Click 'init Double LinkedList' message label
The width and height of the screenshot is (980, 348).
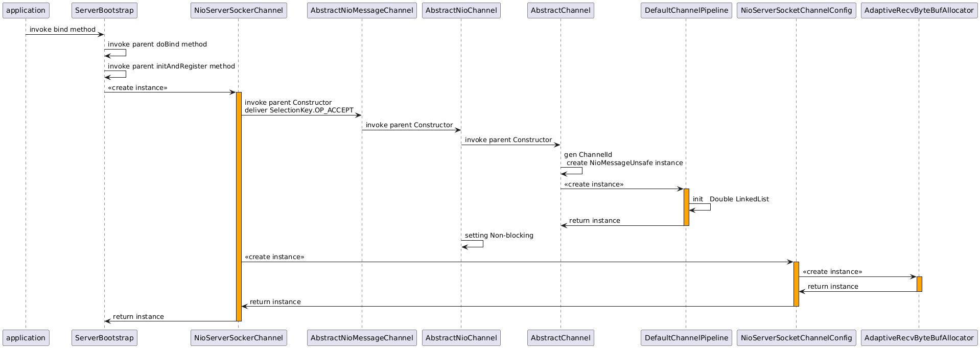[x=730, y=199]
